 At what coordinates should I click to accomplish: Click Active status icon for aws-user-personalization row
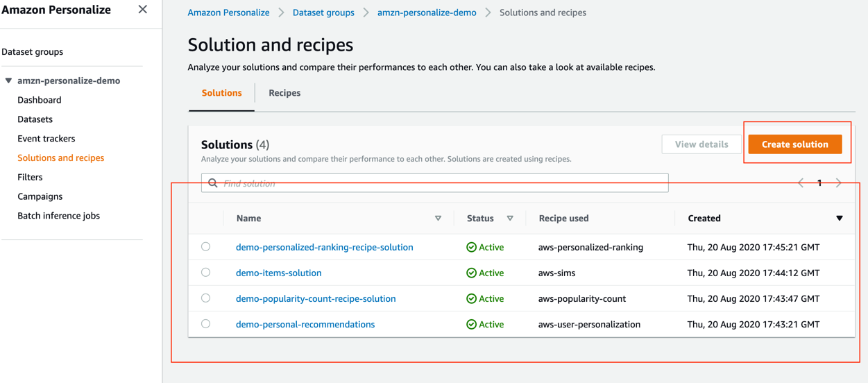tap(472, 324)
